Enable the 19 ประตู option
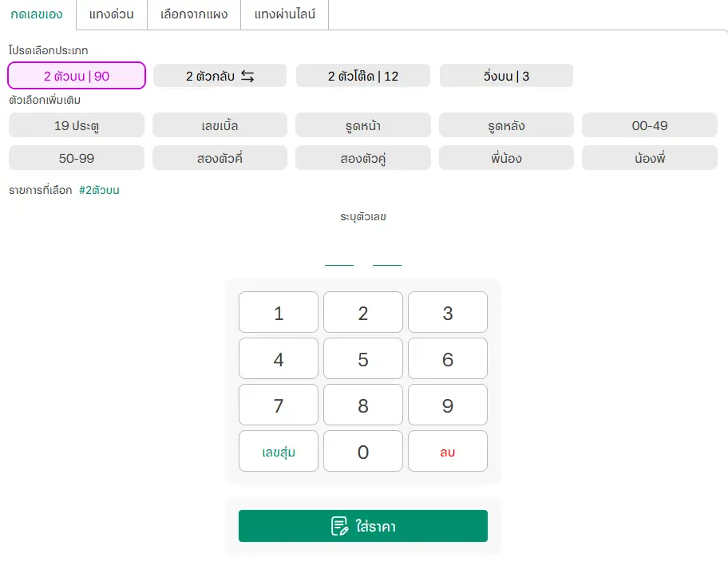The height and width of the screenshot is (581, 728). click(77, 125)
